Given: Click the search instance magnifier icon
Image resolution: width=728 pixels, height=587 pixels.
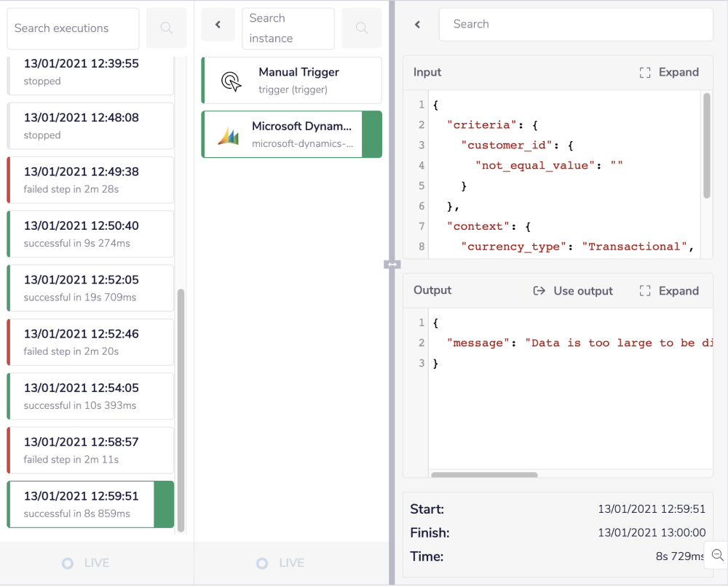Looking at the screenshot, I should [x=362, y=28].
